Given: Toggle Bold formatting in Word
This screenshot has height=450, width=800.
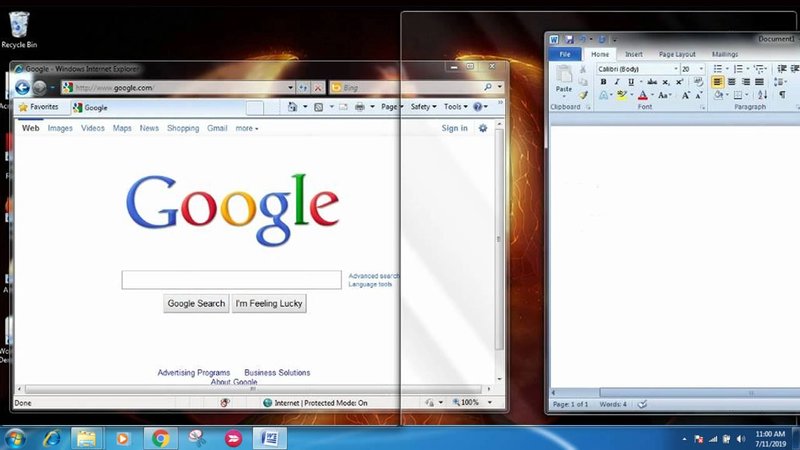Looking at the screenshot, I should click(x=603, y=82).
